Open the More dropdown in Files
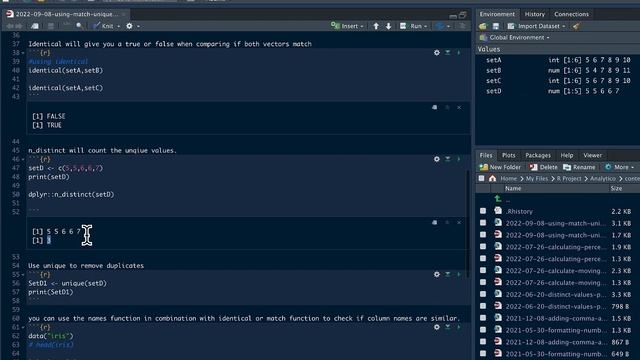The width and height of the screenshot is (640, 360). [x=620, y=167]
